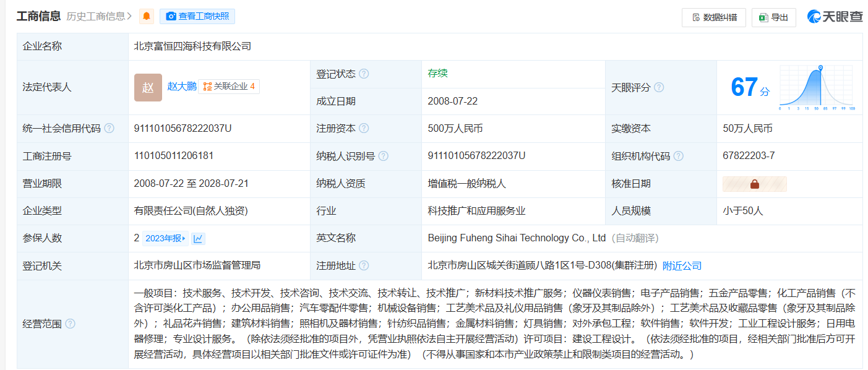Screen dimensions: 868x370
Task: Click business term 2008-07-22 至 2028-07-21
Action: coord(191,184)
